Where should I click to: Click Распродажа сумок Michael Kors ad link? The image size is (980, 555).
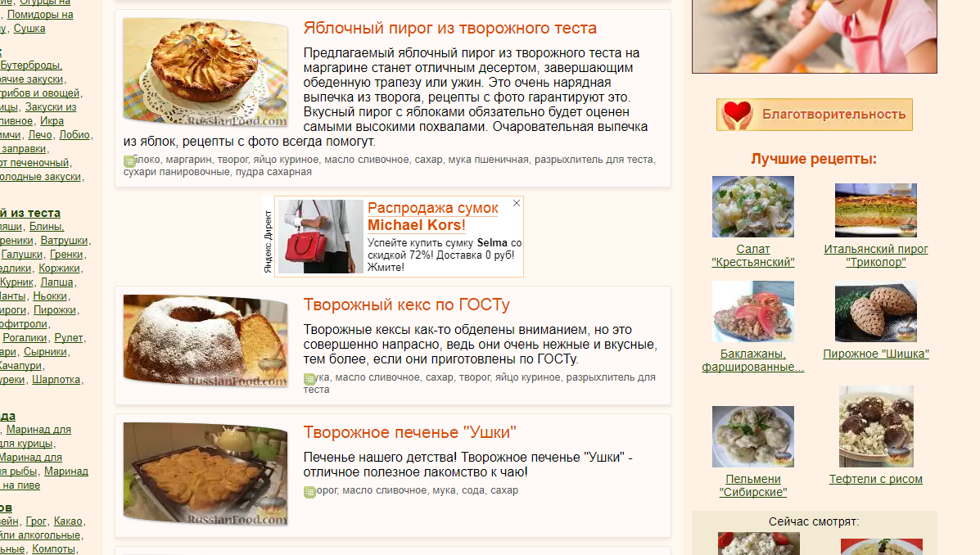tap(432, 216)
